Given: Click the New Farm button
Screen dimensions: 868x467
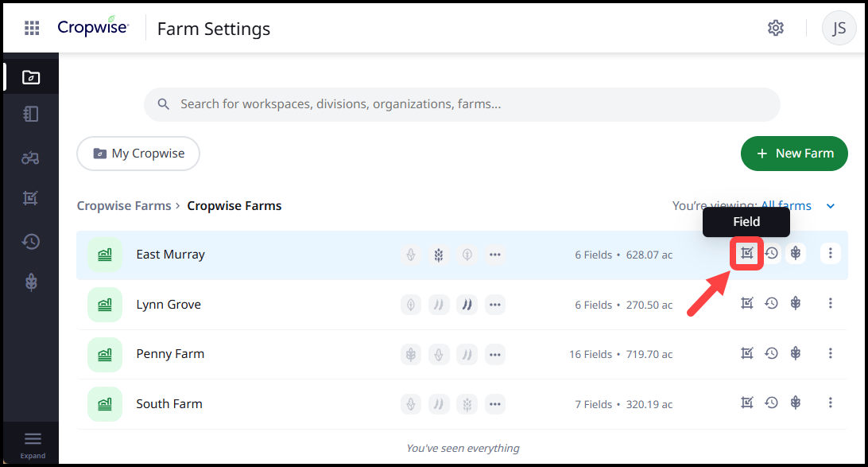Looking at the screenshot, I should 794,154.
